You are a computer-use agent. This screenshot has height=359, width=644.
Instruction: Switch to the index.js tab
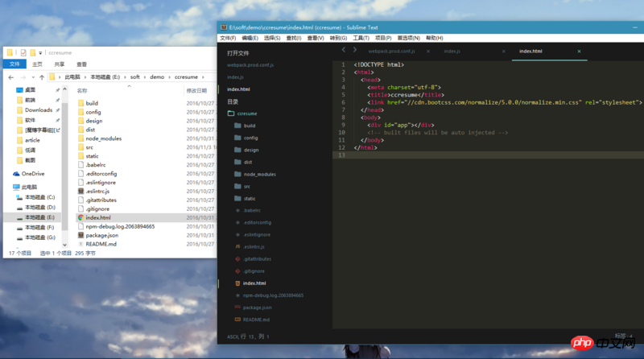[x=452, y=51]
